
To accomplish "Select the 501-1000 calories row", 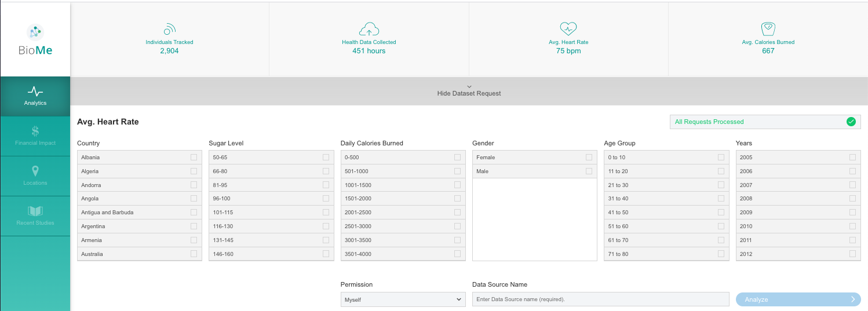I will 403,171.
